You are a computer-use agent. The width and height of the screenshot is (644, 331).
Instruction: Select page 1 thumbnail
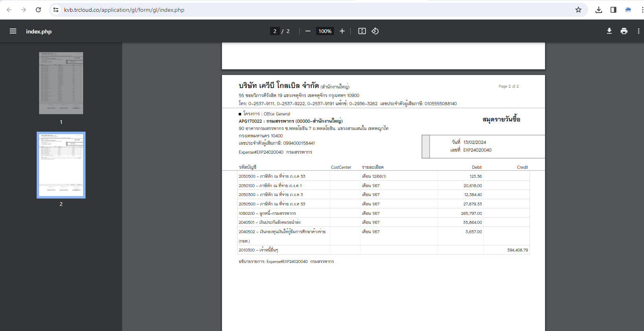(61, 83)
